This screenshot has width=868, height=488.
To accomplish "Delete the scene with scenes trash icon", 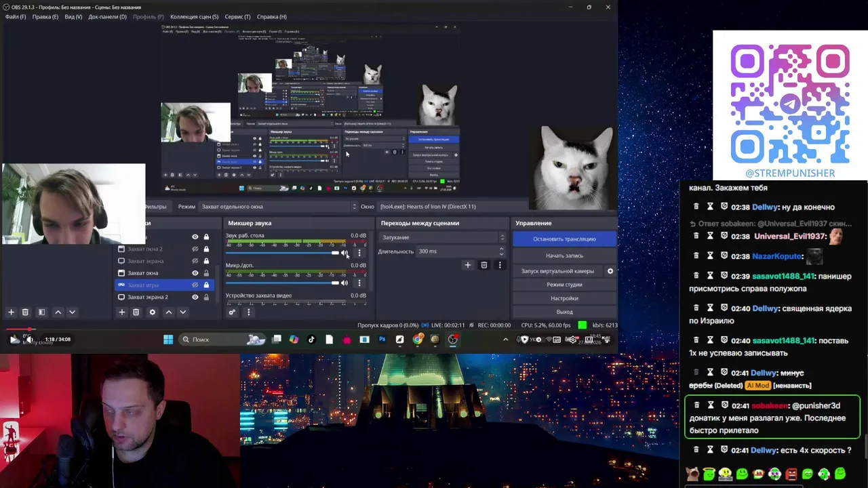I will (x=25, y=312).
